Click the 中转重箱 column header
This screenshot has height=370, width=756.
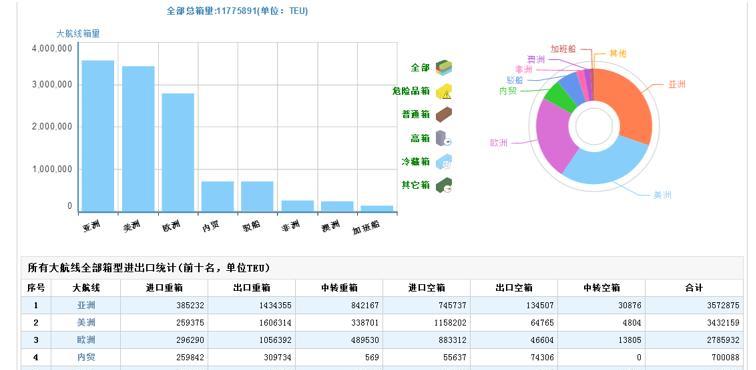(339, 288)
